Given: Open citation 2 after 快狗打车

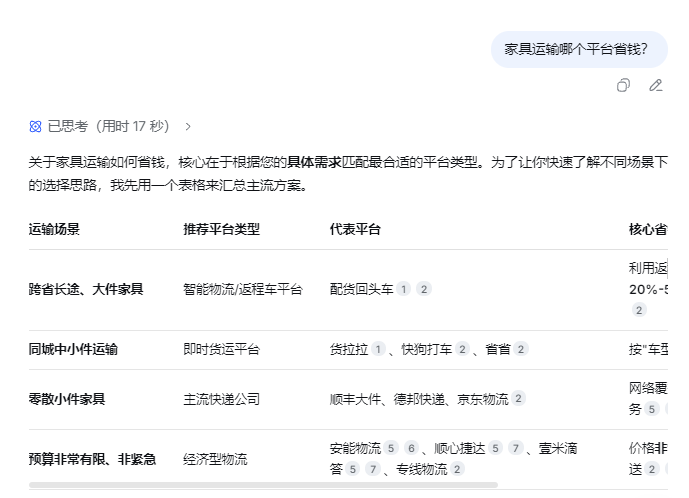Looking at the screenshot, I should [462, 349].
